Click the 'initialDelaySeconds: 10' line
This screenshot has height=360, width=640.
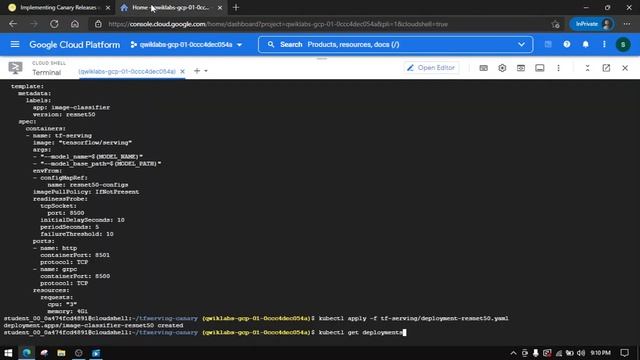[82, 220]
